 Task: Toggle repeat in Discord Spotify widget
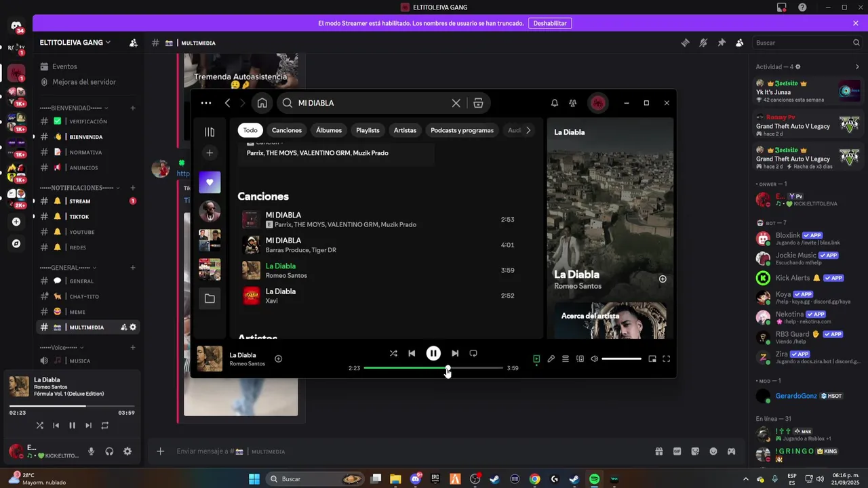coord(104,426)
